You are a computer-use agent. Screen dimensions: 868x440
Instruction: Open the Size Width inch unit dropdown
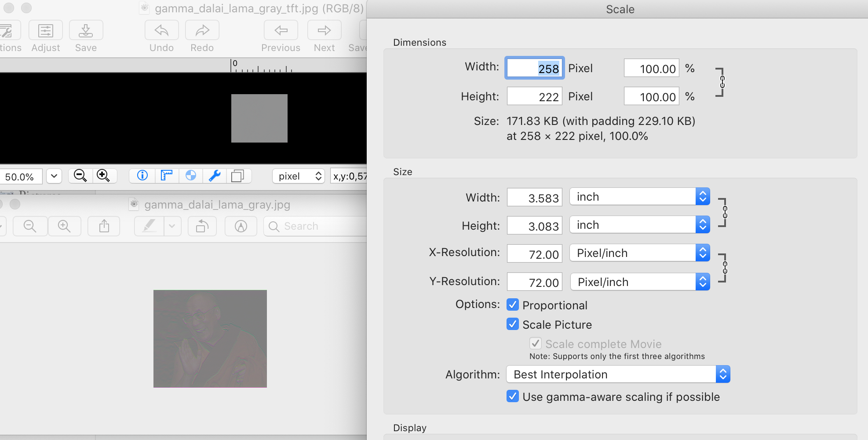click(640, 197)
